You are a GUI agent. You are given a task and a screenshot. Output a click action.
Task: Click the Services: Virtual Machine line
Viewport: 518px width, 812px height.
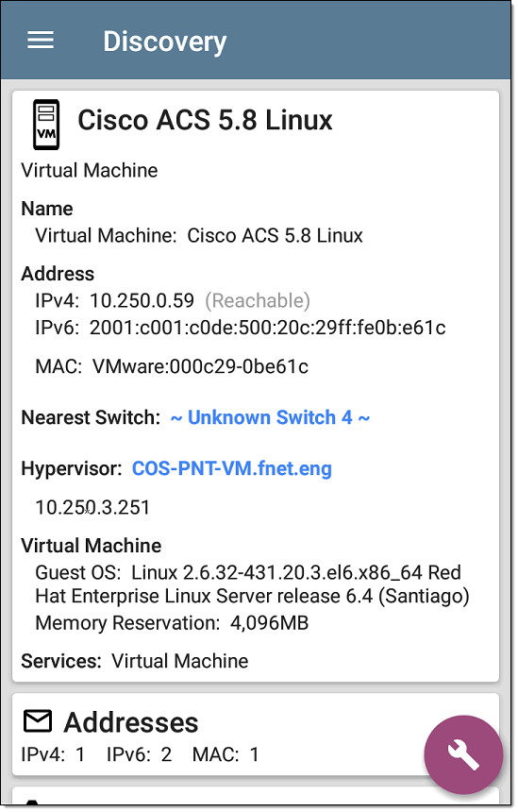135,661
